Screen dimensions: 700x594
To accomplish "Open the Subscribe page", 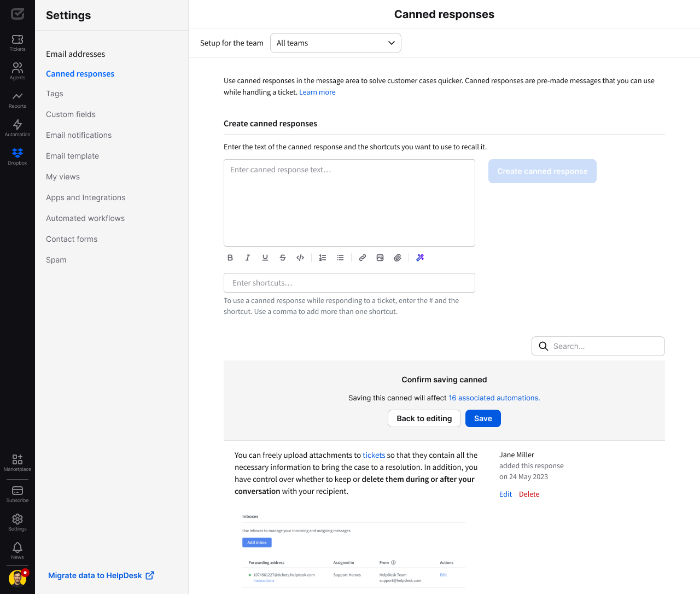I will coord(17,494).
